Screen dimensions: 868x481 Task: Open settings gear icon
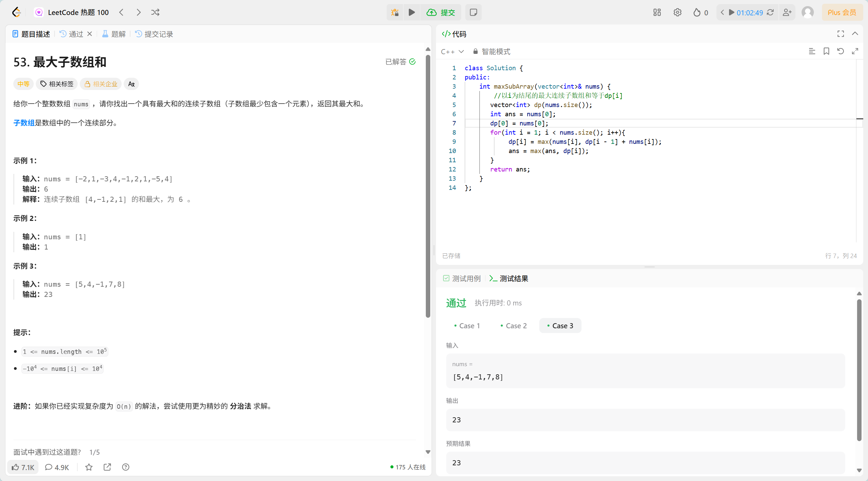(677, 13)
